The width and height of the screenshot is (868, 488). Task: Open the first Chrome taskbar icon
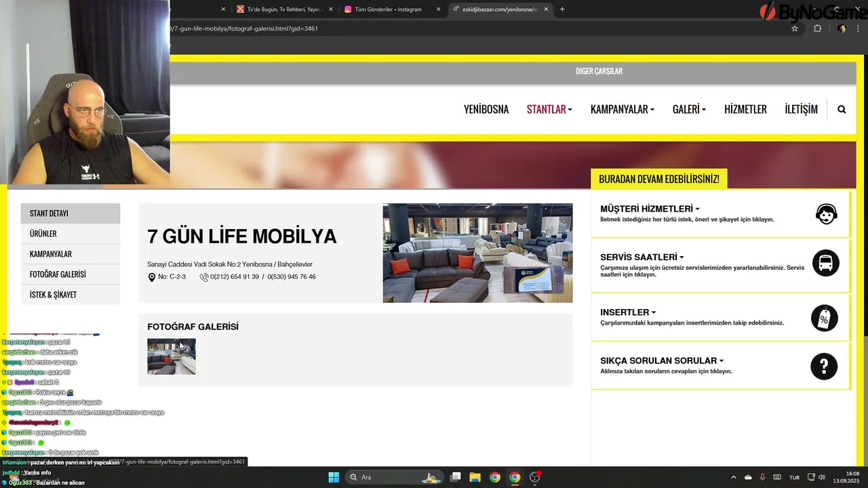(495, 477)
